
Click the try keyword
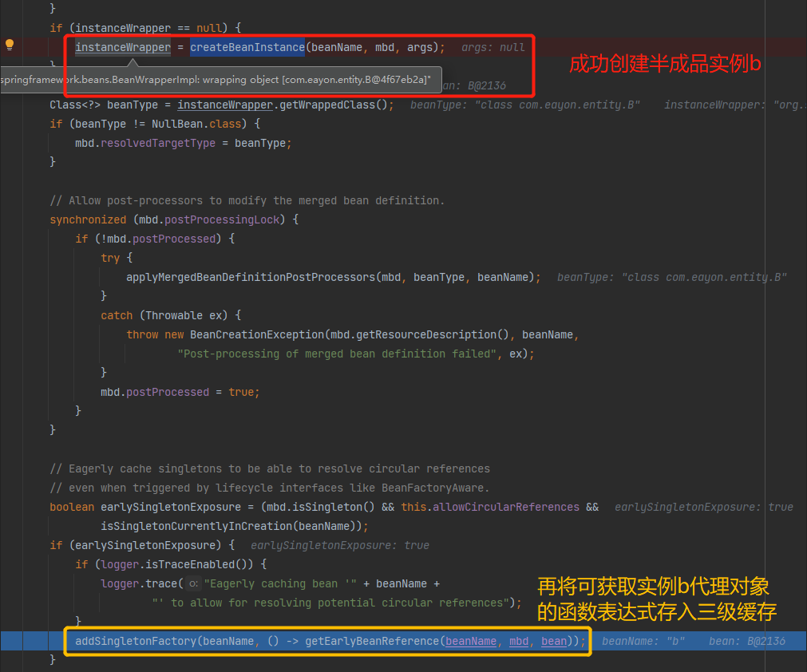tap(110, 258)
